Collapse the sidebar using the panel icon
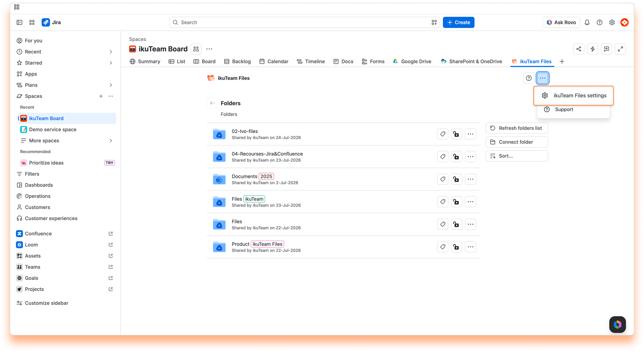This screenshot has height=352, width=644. coord(19,22)
